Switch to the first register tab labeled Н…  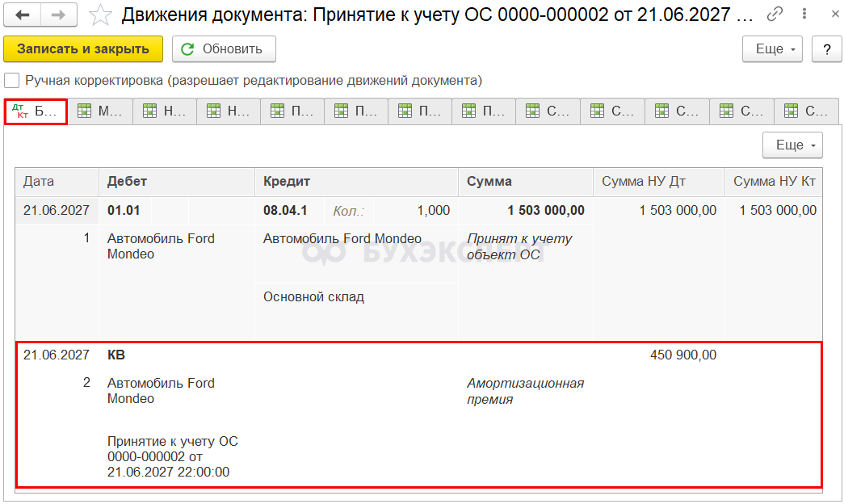click(165, 111)
